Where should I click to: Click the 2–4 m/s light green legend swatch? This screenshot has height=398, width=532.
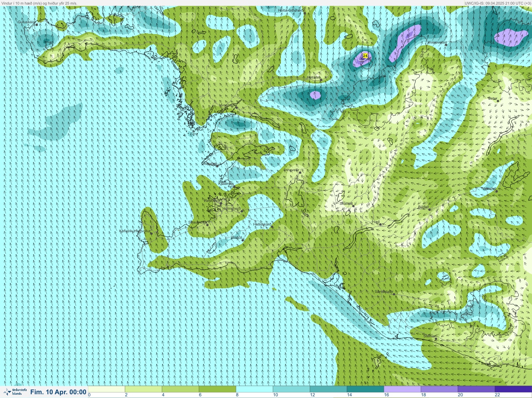(143, 389)
